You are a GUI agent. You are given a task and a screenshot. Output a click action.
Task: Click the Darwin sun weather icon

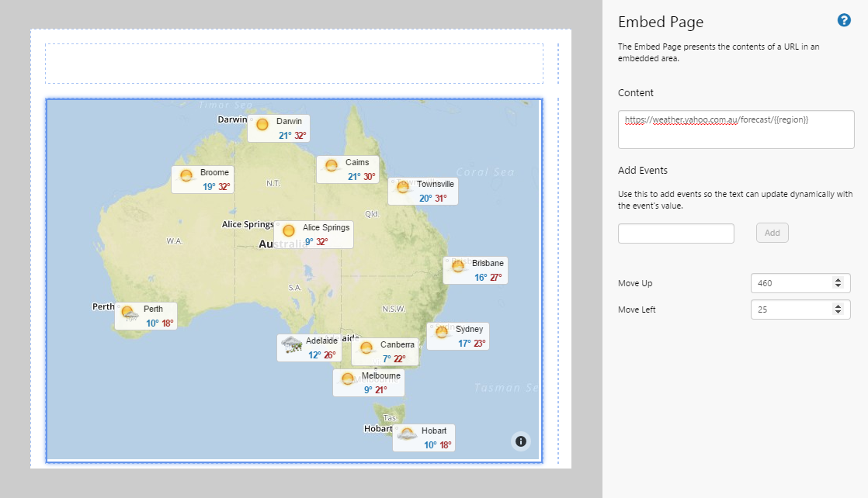(x=263, y=123)
